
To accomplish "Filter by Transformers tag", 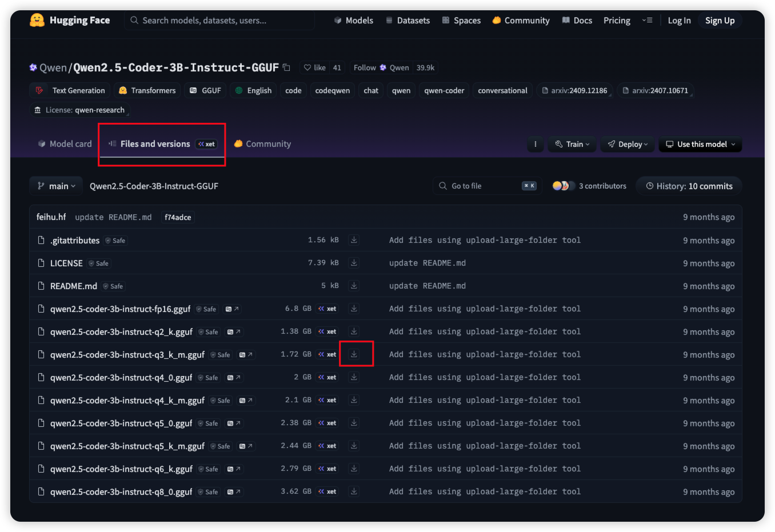I will [x=147, y=90].
